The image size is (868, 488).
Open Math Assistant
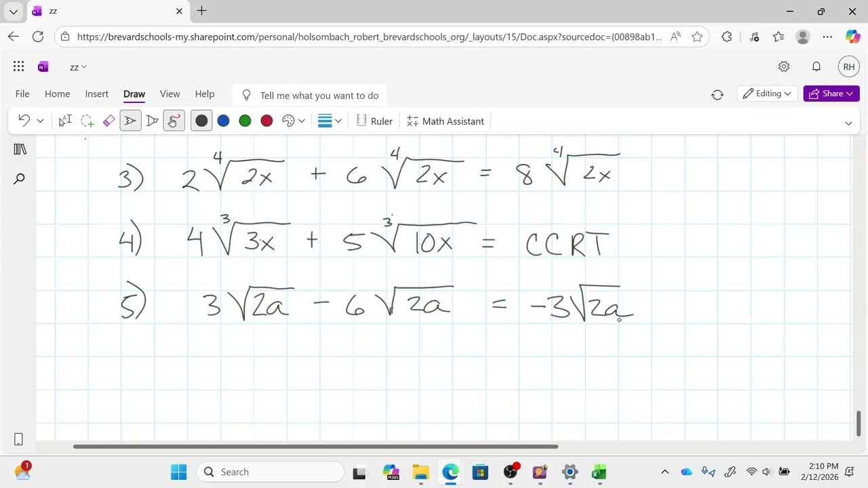[x=446, y=121]
